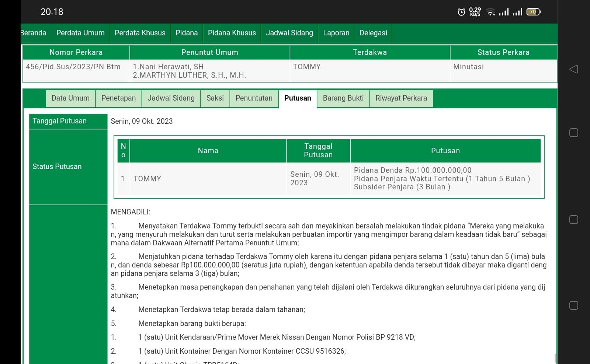Click the page vertical scrollbar thumb

556,359
